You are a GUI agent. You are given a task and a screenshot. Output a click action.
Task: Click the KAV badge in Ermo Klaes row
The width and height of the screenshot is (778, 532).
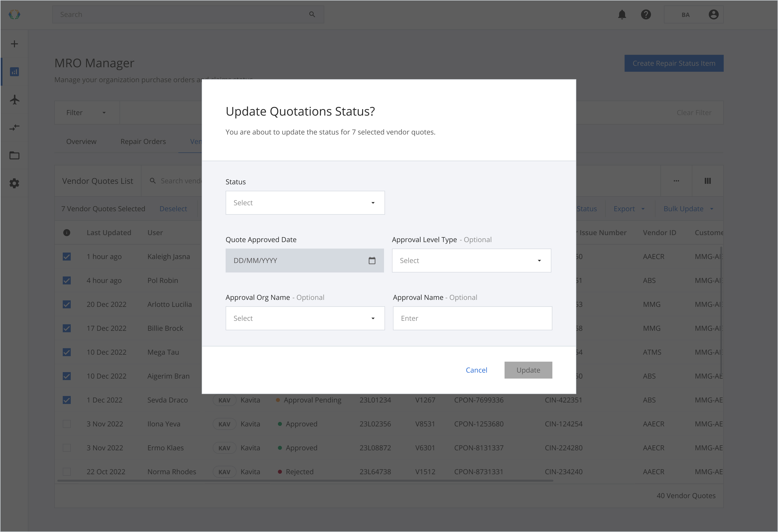224,448
